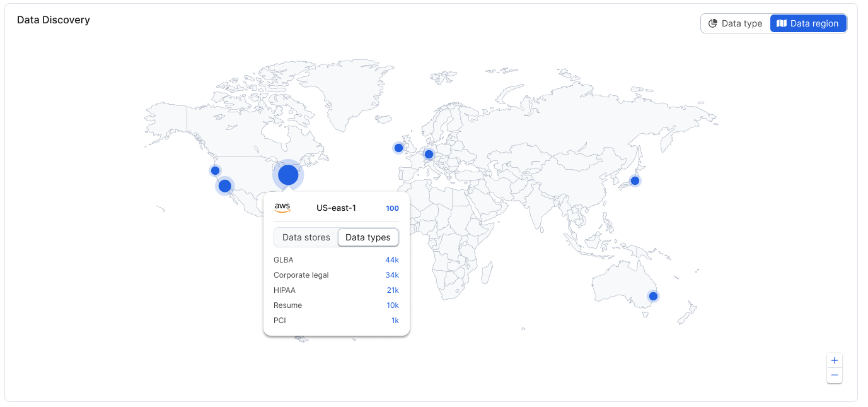
Task: Zoom in with the plus button
Action: click(834, 360)
